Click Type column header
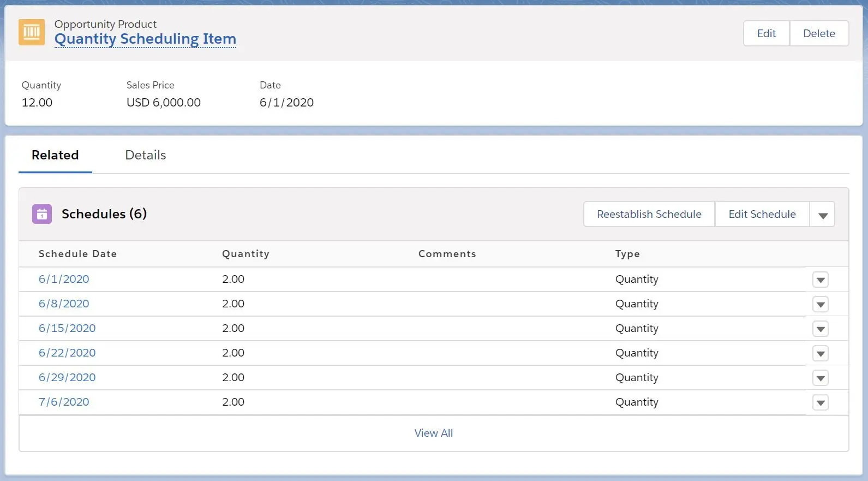This screenshot has width=868, height=481. [627, 254]
